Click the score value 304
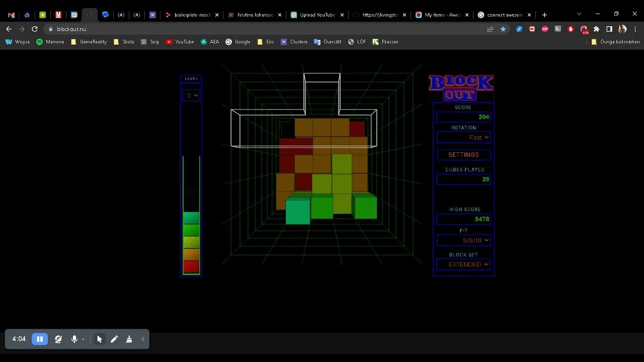This screenshot has height=362, width=644. 484,117
